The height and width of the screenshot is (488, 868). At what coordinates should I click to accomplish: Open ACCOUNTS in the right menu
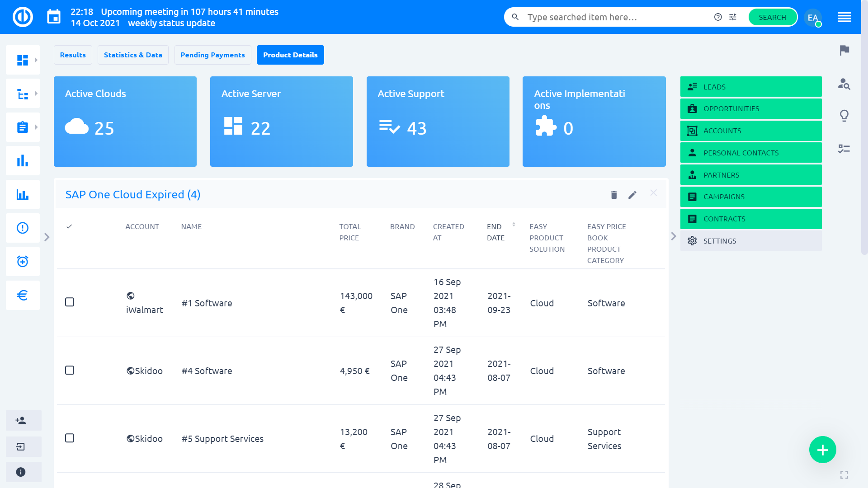(x=751, y=131)
